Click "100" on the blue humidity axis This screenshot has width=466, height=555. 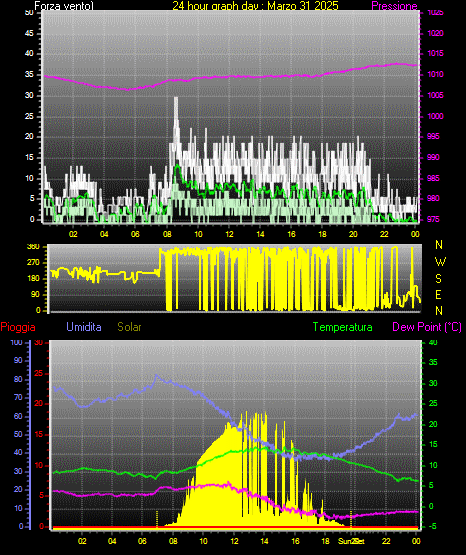point(16,342)
